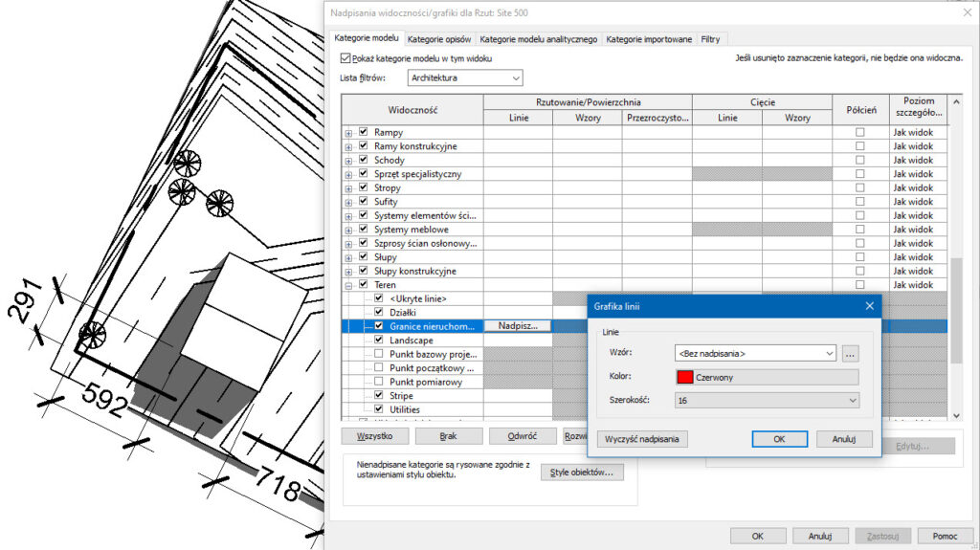Click Nadpisz in the Granice nieruchomości row
This screenshot has height=550, width=980.
pyautogui.click(x=518, y=326)
